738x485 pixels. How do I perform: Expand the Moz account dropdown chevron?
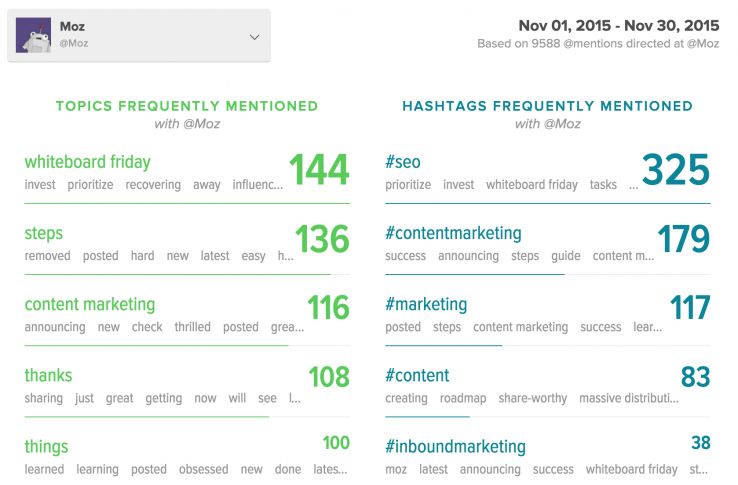254,37
